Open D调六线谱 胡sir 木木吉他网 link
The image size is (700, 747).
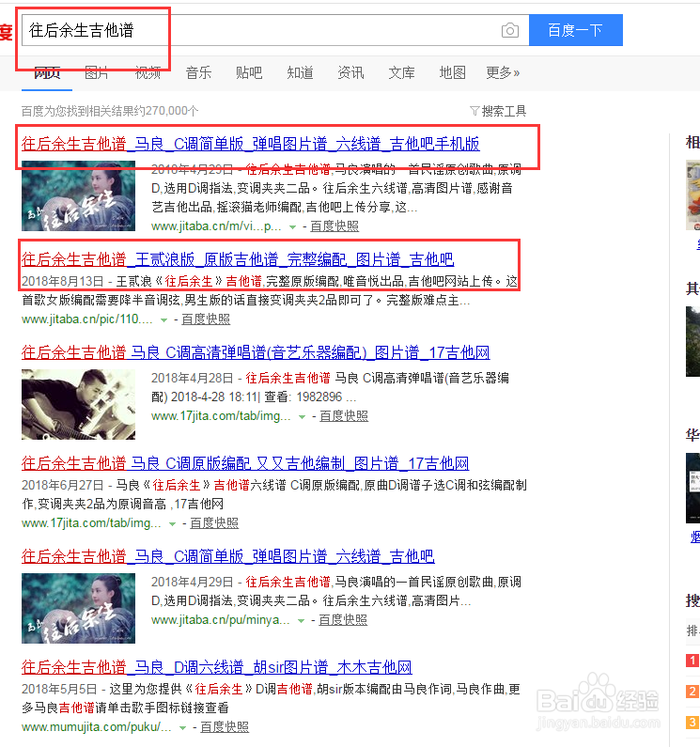[x=217, y=667]
